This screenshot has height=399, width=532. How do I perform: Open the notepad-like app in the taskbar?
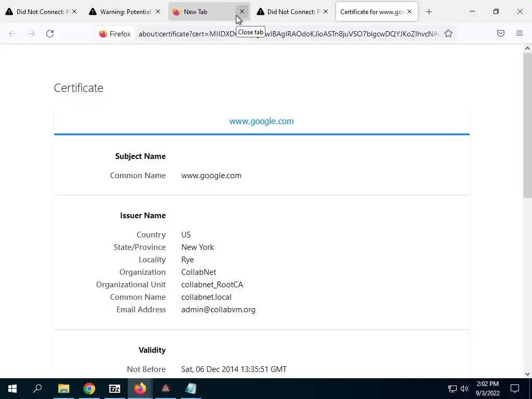click(191, 389)
